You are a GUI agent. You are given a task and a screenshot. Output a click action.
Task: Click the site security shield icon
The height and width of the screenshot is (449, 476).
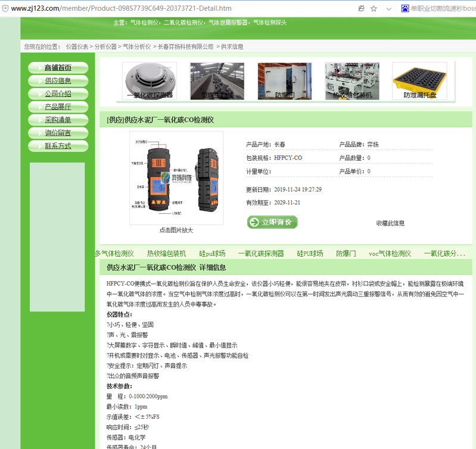[x=5, y=8]
